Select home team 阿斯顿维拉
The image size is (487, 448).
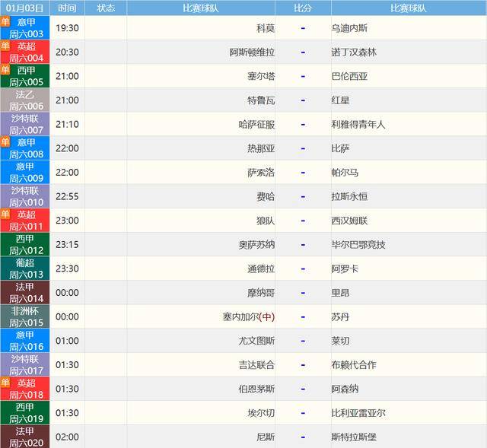[x=252, y=52]
